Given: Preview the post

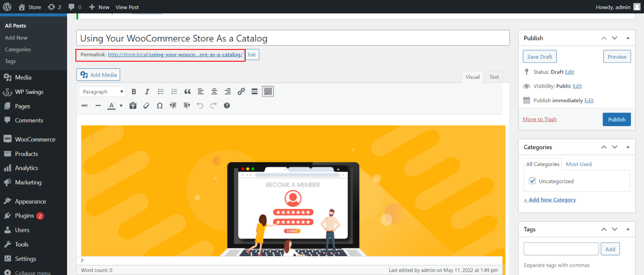Looking at the screenshot, I should pyautogui.click(x=617, y=57).
